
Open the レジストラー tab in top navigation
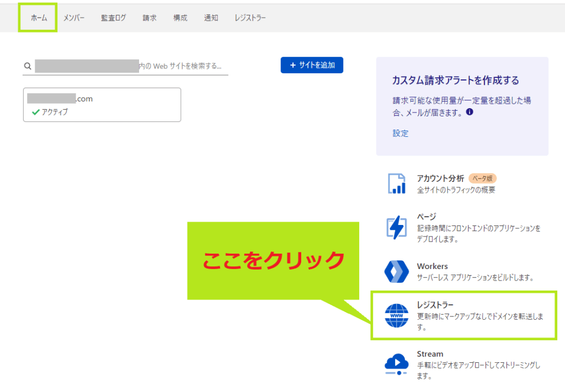250,18
